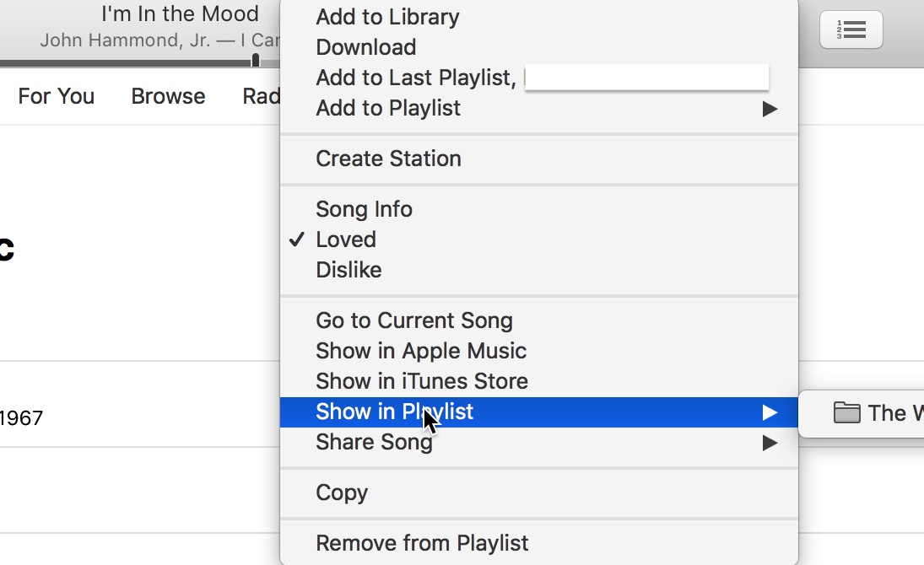Click the folder icon in the submenu
The image size is (924, 565).
tap(846, 412)
